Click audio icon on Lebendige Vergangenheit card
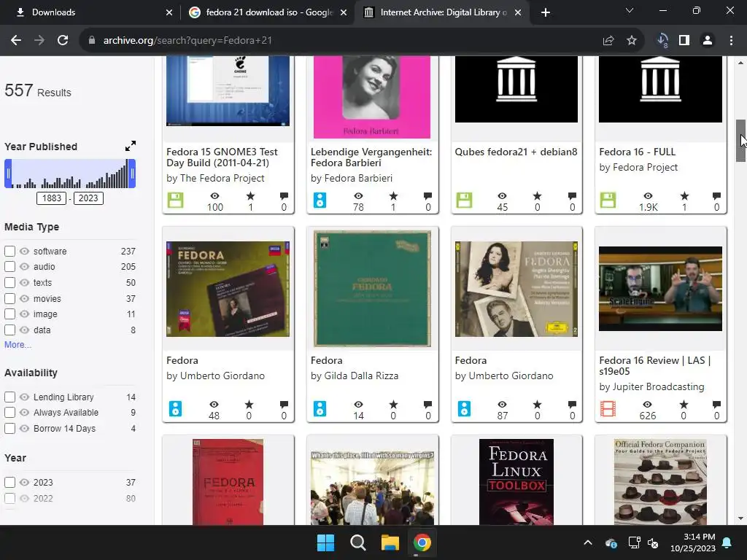Screen dimensions: 747x560 click(320, 200)
